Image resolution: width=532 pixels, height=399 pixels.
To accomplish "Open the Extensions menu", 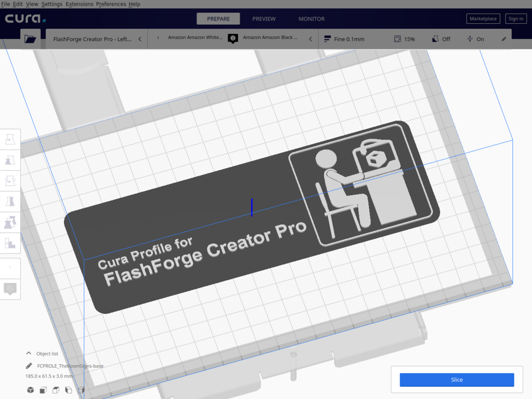I will click(x=79, y=4).
